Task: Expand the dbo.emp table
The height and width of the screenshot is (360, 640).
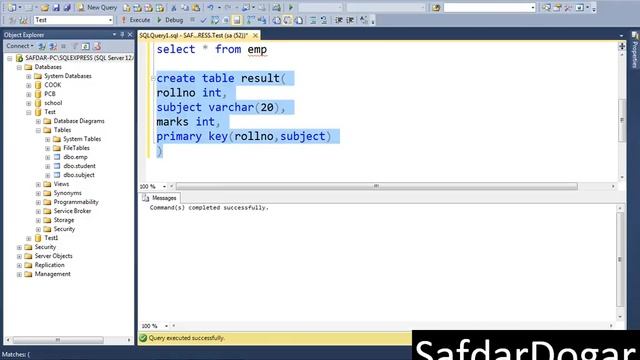Action: coord(48,157)
